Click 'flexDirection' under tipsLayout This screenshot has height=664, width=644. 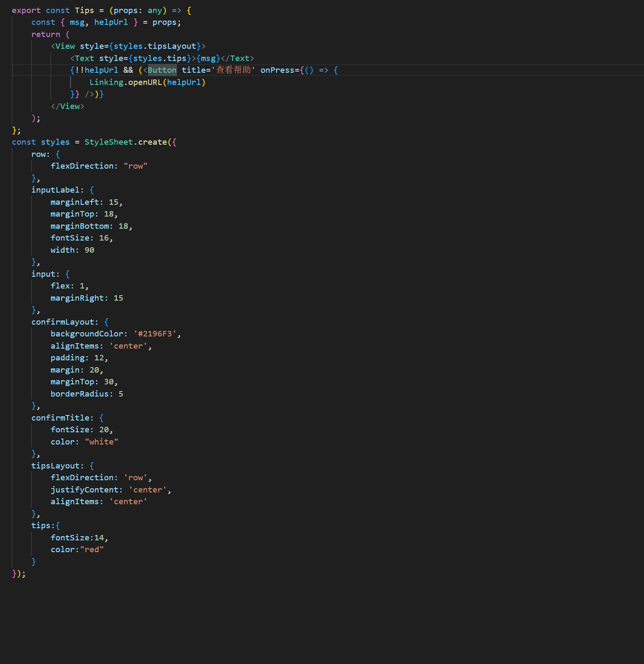tap(82, 477)
